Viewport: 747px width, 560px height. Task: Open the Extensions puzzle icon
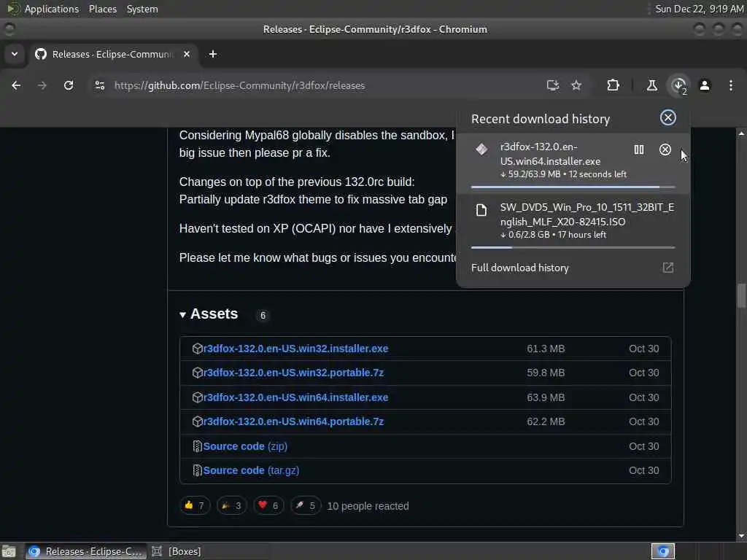point(613,85)
